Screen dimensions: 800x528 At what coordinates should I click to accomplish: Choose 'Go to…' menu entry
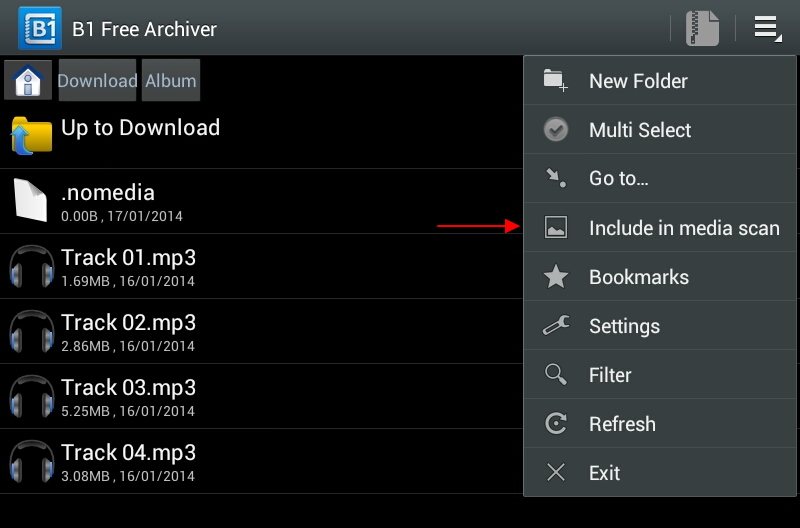tap(660, 179)
